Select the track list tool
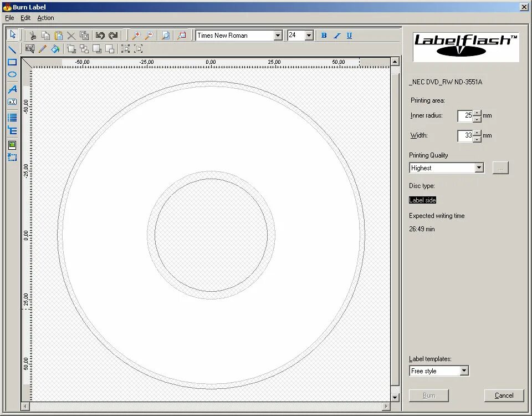 [12, 118]
